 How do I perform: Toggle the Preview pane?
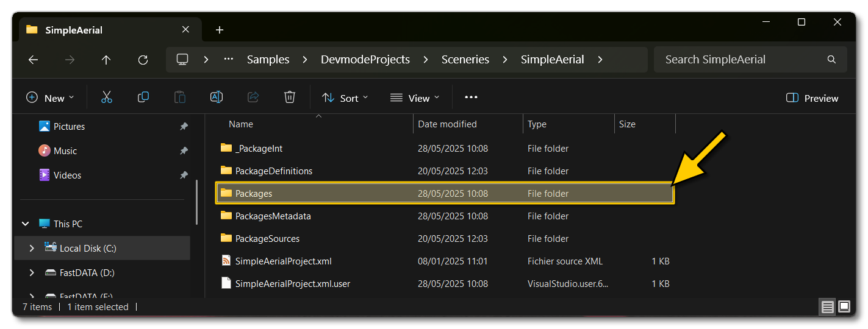812,98
